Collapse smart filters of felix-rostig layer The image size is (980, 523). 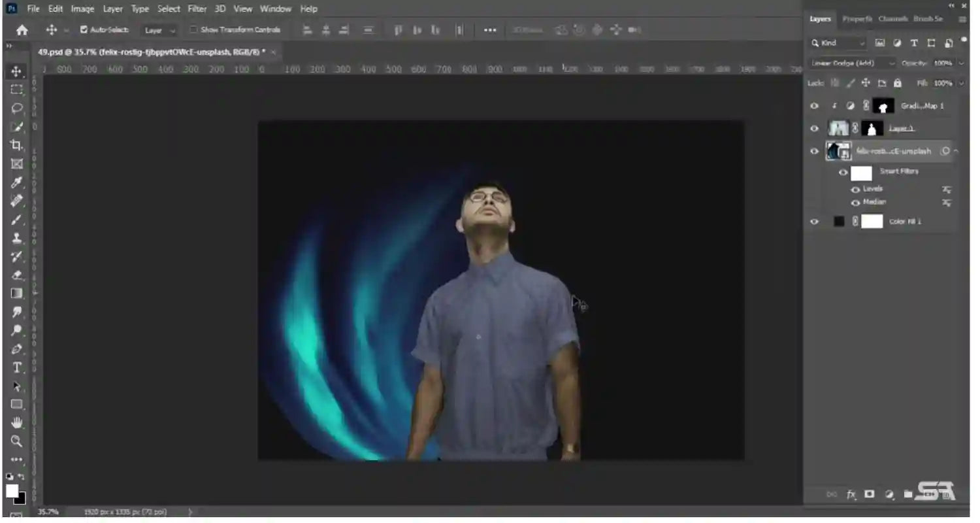[956, 151]
